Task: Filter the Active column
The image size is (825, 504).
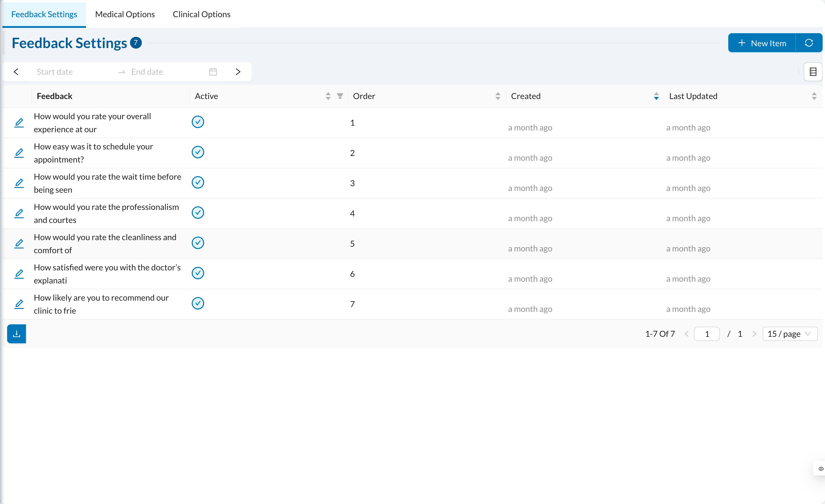Action: click(x=340, y=96)
